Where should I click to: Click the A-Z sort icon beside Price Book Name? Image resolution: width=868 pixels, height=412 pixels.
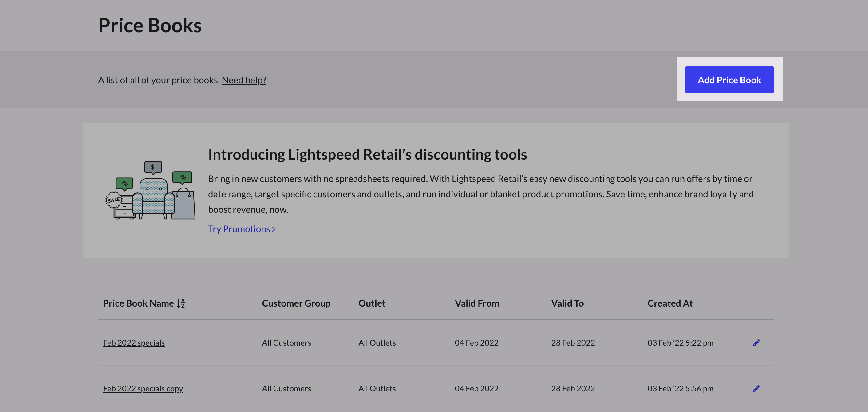click(181, 303)
